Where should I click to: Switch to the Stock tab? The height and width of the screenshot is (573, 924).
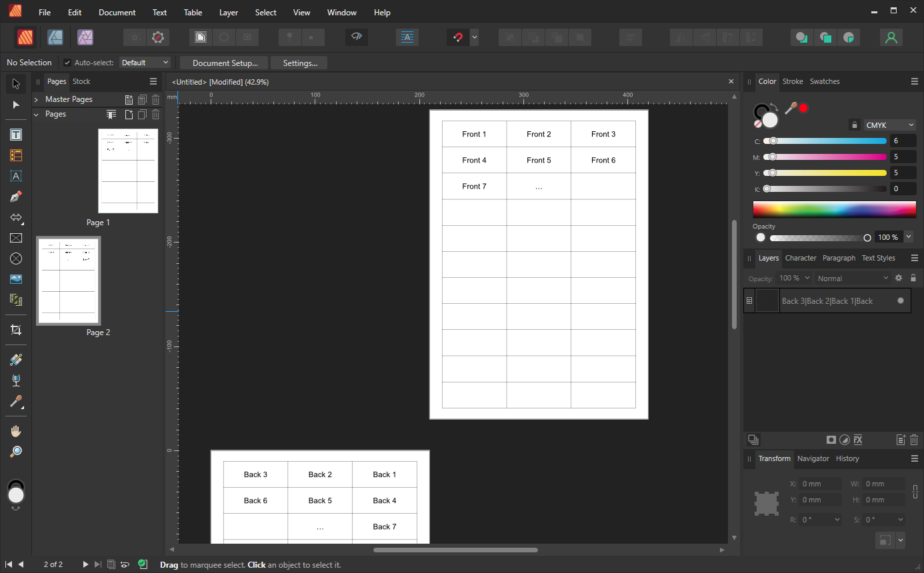(x=81, y=81)
